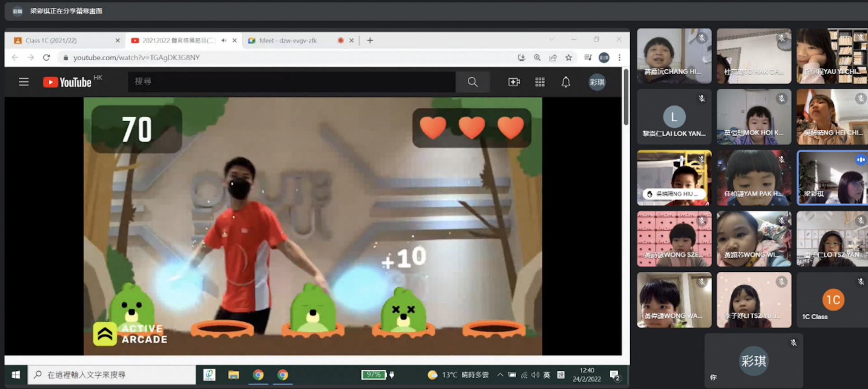This screenshot has height=389, width=868.
Task: Select TO HAK CH... participant tile
Action: (754, 56)
